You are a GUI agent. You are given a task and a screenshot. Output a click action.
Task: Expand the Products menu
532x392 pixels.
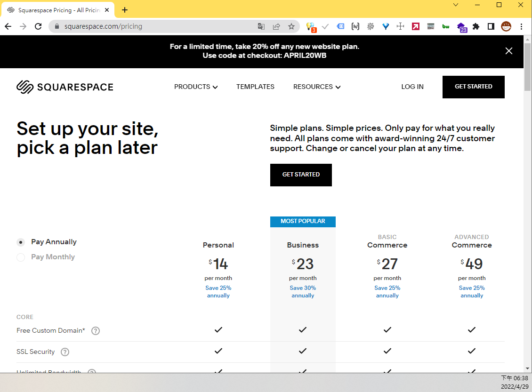pos(196,87)
